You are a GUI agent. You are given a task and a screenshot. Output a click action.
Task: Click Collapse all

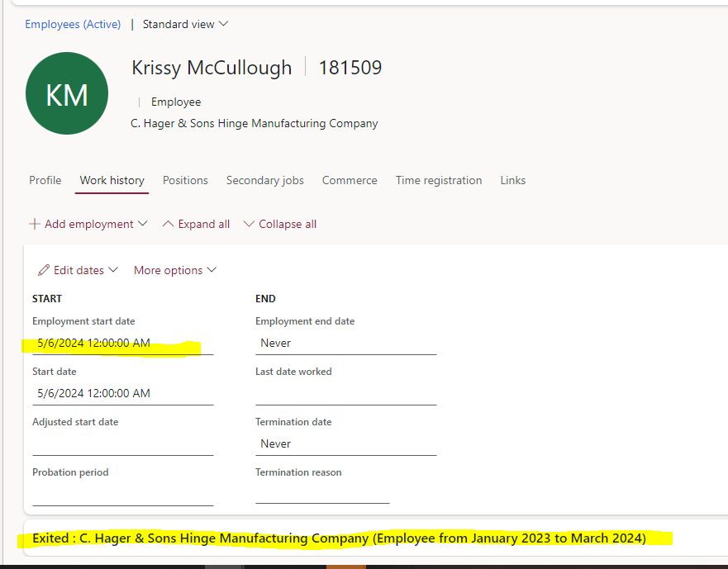click(280, 224)
